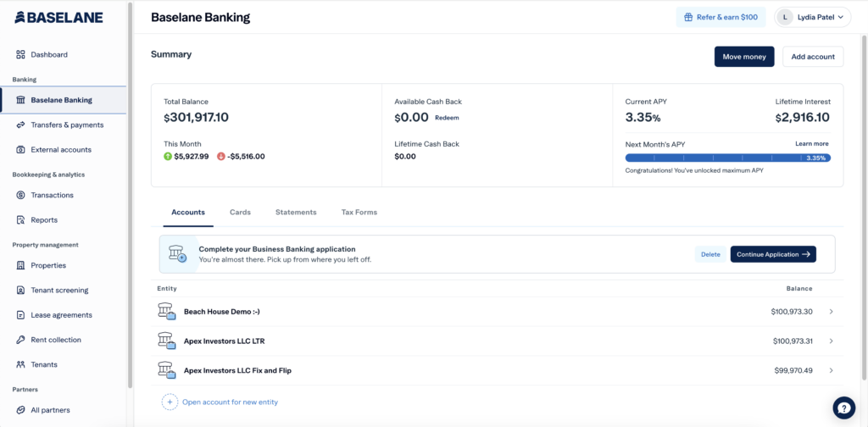The height and width of the screenshot is (427, 868).
Task: Click Open account for new entity link
Action: coord(230,402)
